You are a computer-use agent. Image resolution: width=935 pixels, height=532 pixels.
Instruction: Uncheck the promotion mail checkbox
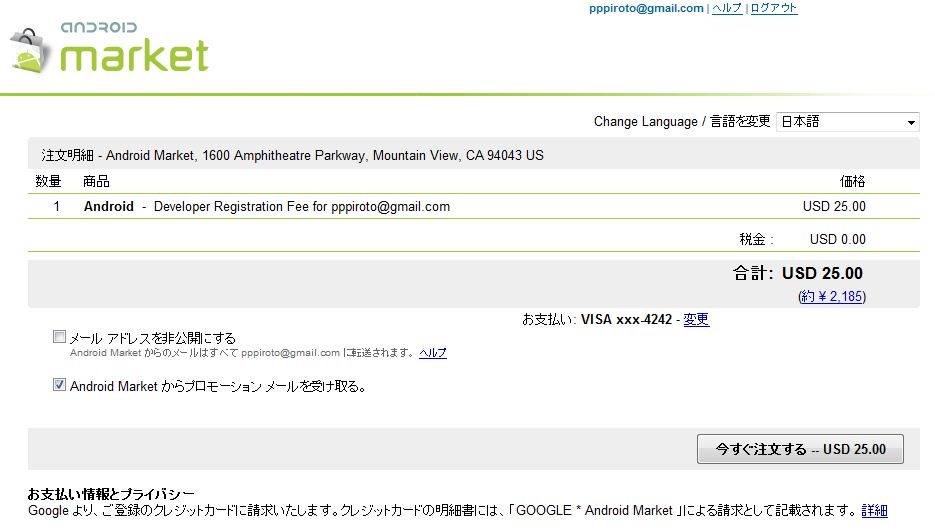click(x=59, y=384)
